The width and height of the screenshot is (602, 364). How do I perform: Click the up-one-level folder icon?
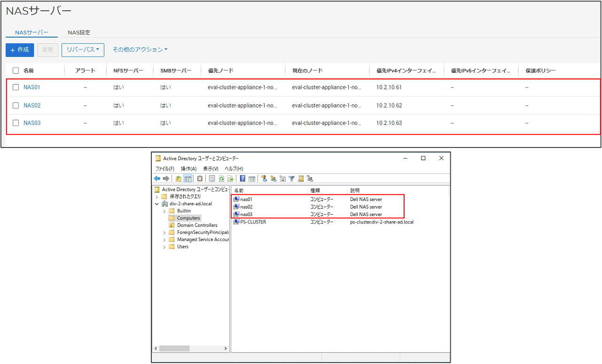[179, 178]
